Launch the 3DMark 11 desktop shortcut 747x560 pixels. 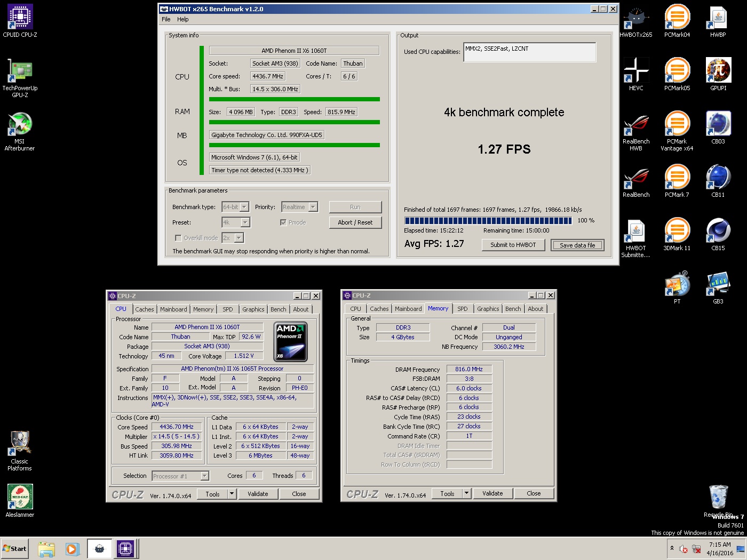coord(677,234)
